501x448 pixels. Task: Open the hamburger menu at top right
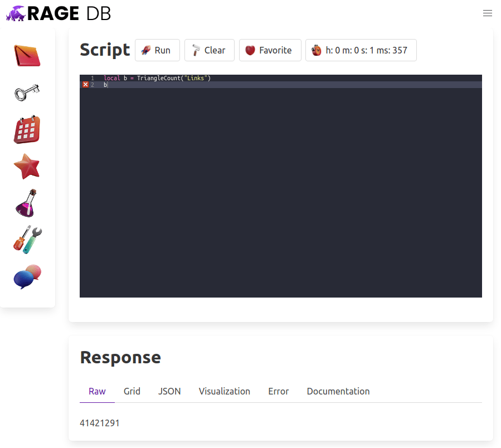point(487,13)
